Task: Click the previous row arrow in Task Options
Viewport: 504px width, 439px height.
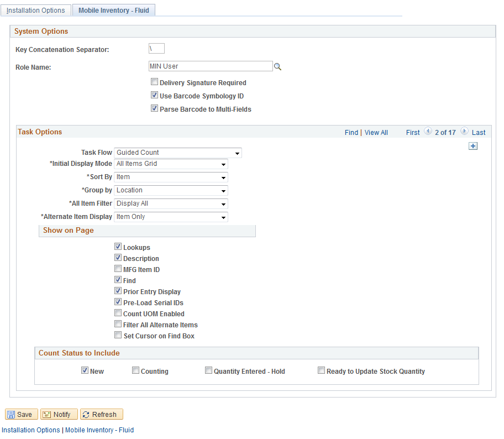Action: point(428,132)
